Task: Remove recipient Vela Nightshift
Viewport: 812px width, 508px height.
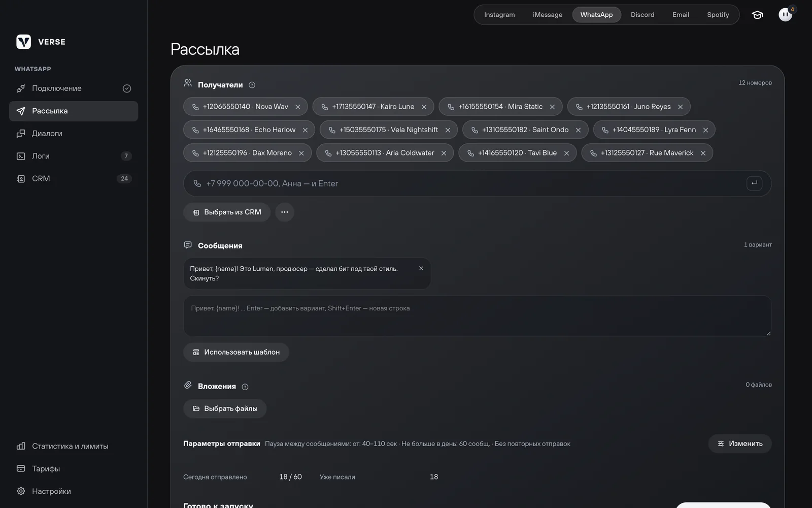Action: click(448, 130)
